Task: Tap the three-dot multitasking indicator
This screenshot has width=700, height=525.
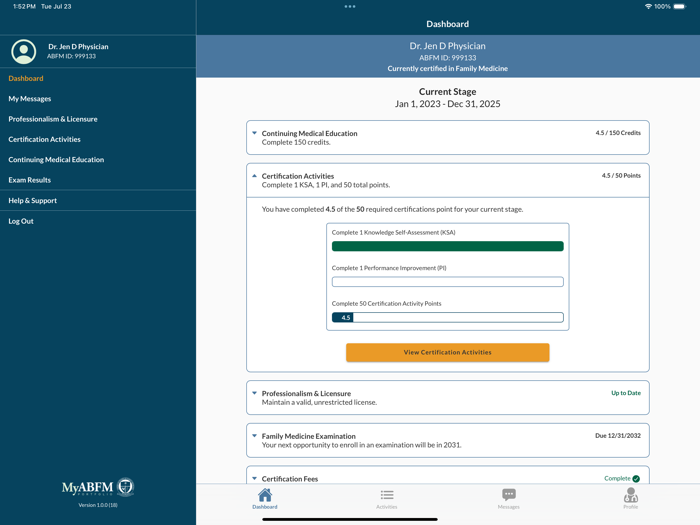Action: tap(350, 6)
